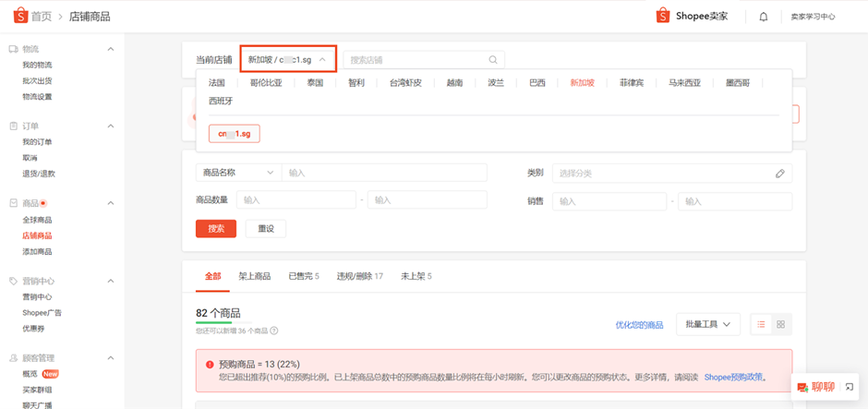
Task: Select 马来西亚 in the region list
Action: [684, 83]
